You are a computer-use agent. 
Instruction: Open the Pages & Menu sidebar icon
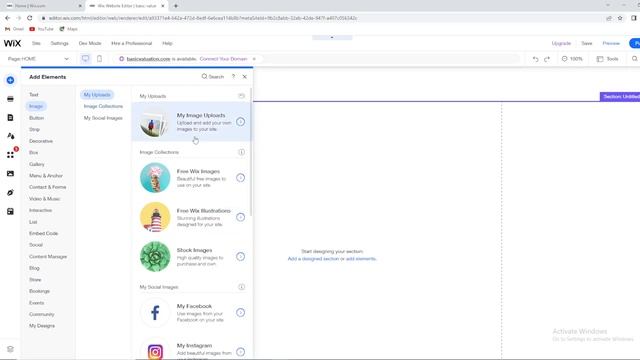coord(10,118)
